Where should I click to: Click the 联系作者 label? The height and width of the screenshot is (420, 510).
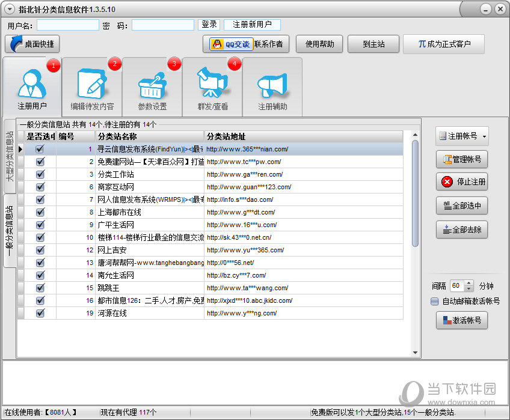coord(268,44)
